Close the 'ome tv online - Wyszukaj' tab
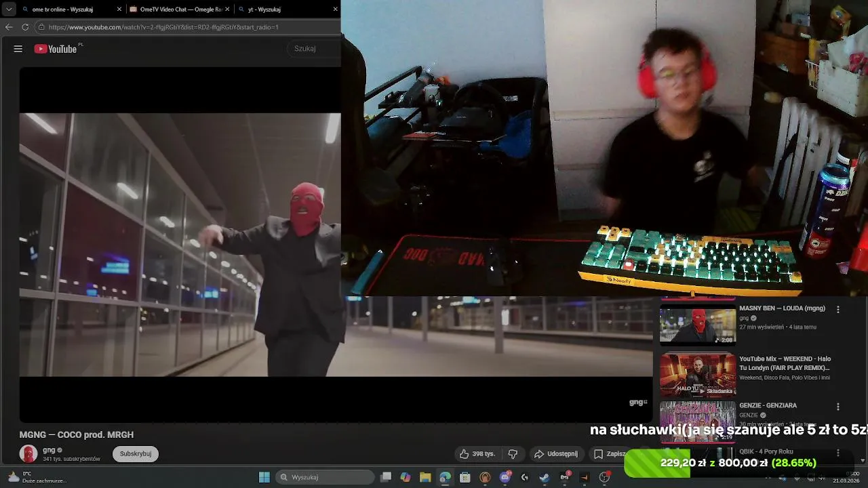Viewport: 868px width, 488px height. pos(119,9)
